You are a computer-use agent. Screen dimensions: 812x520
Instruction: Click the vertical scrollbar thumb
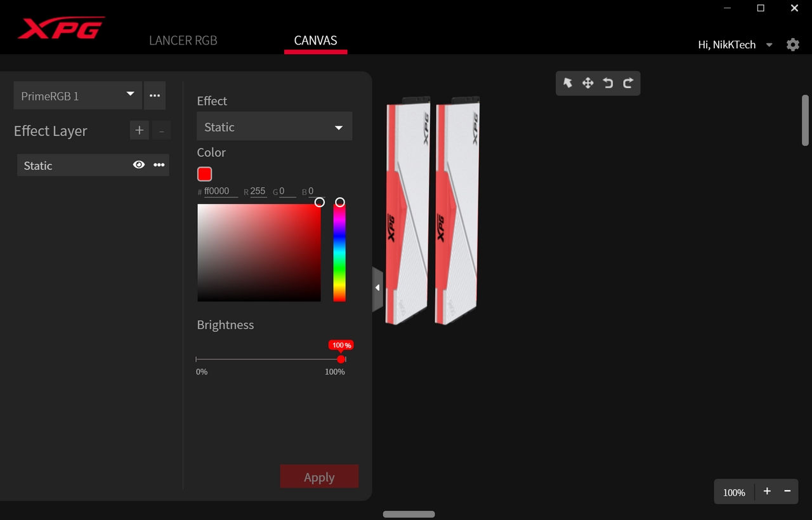coord(805,121)
